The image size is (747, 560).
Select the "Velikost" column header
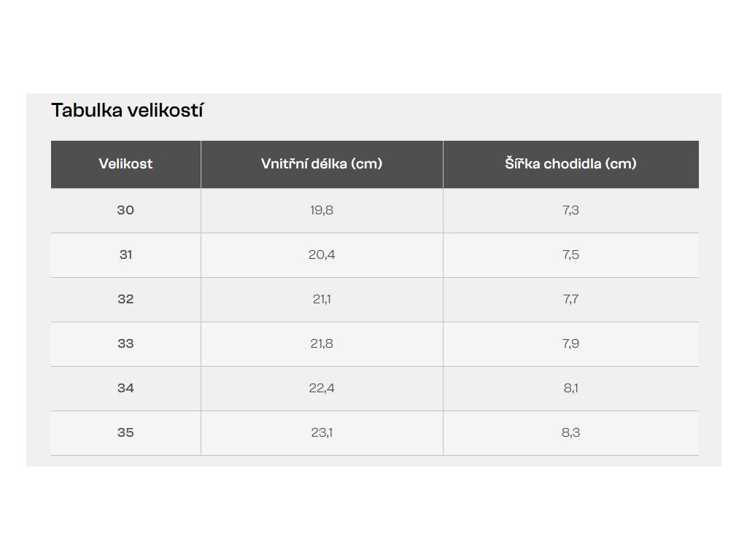(x=125, y=164)
